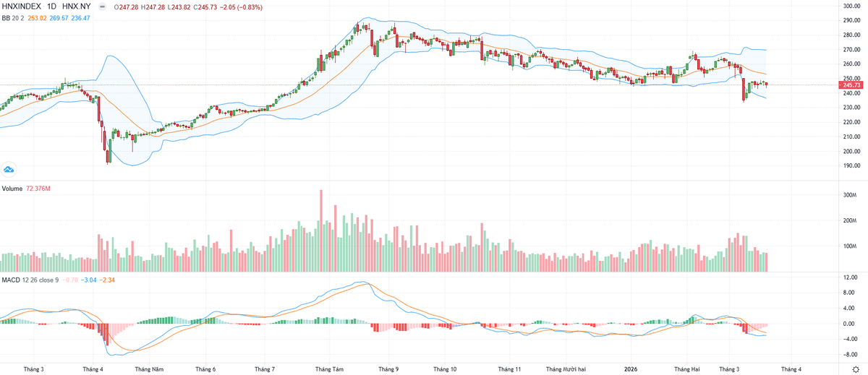868x375 pixels.
Task: Click the HNX.NY exchange label
Action: coord(76,7)
